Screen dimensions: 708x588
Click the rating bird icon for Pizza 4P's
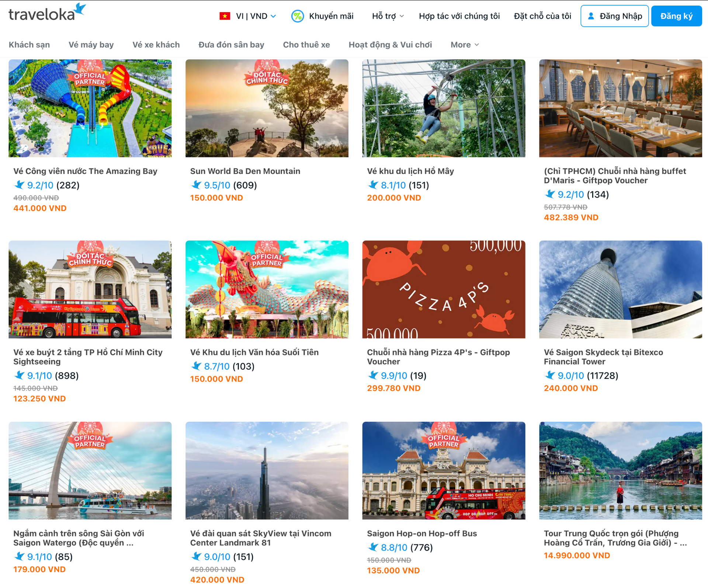click(373, 375)
